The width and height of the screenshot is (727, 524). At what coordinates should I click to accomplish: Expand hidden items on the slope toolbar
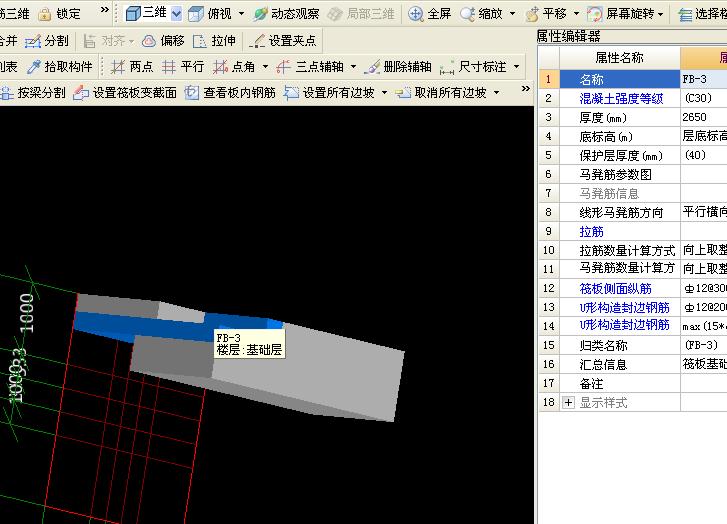click(526, 88)
